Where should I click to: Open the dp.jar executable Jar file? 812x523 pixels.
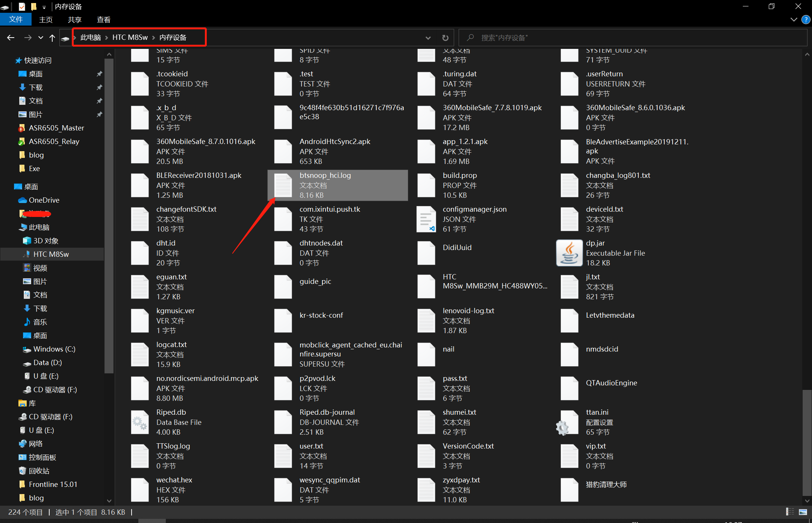coord(569,253)
